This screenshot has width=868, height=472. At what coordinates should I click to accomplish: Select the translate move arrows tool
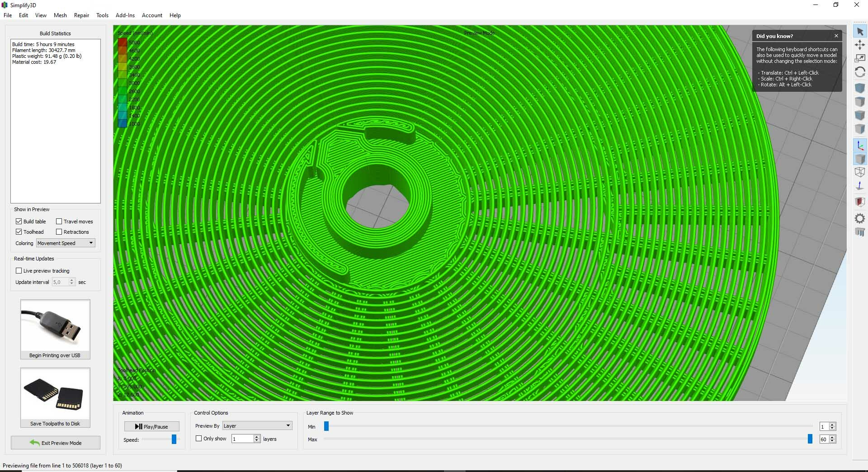[860, 45]
